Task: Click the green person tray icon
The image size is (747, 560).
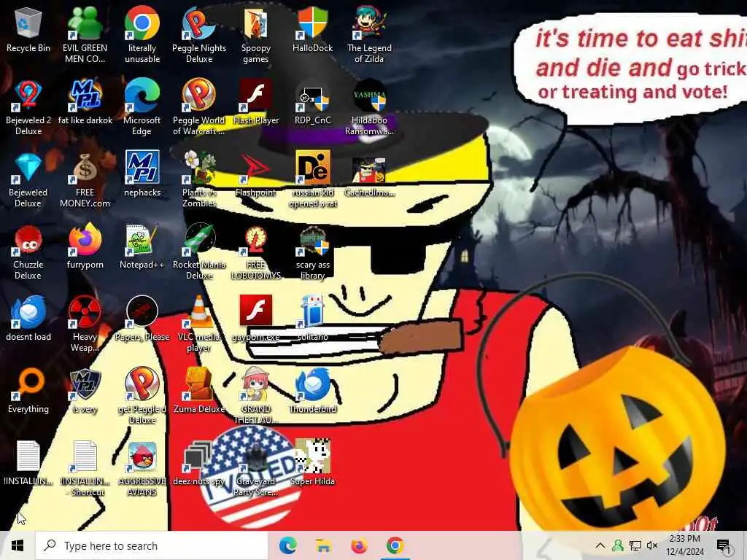Action: 618,545
